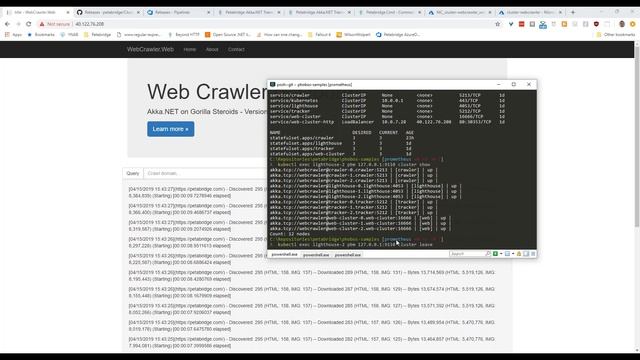Click the page vertical scrollbar thumb
Image resolution: width=640 pixels, height=360 pixels.
(x=637, y=137)
